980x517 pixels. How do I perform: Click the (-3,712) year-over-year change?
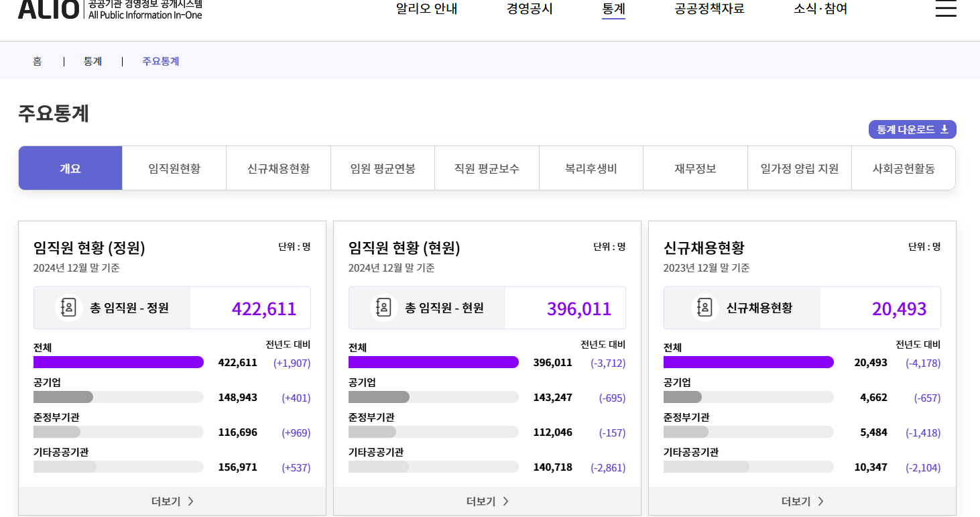[608, 363]
